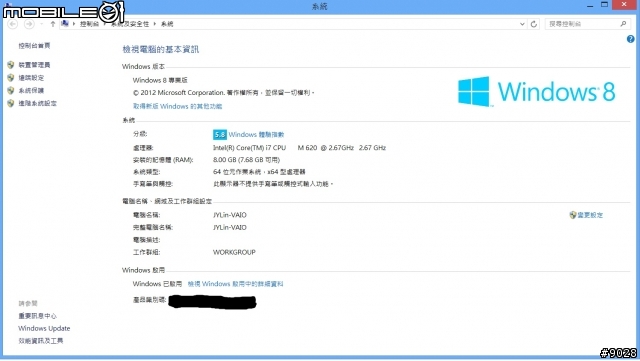Click 系統及安全性 breadcrumb in address bar
Image resolution: width=640 pixels, height=361 pixels.
(x=130, y=24)
